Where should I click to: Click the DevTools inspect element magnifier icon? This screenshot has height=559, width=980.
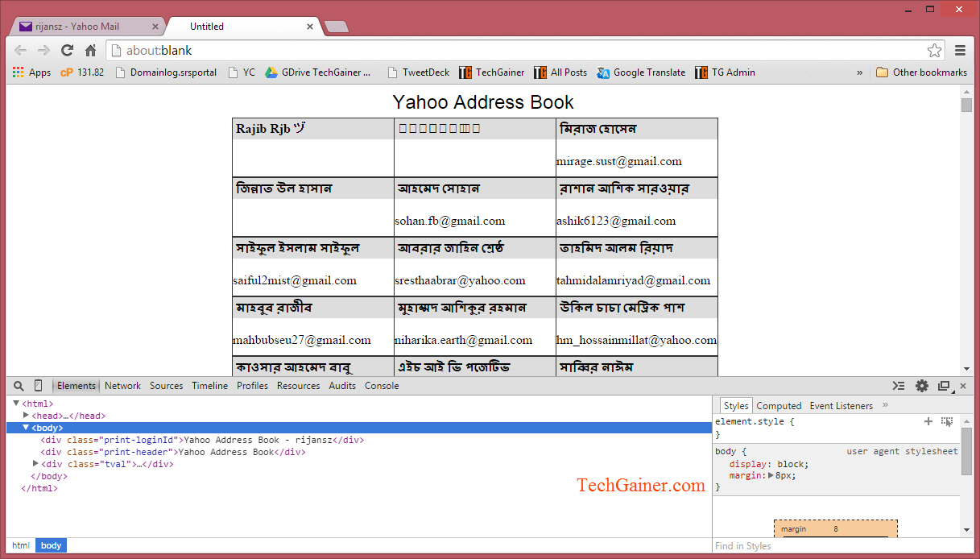point(19,386)
